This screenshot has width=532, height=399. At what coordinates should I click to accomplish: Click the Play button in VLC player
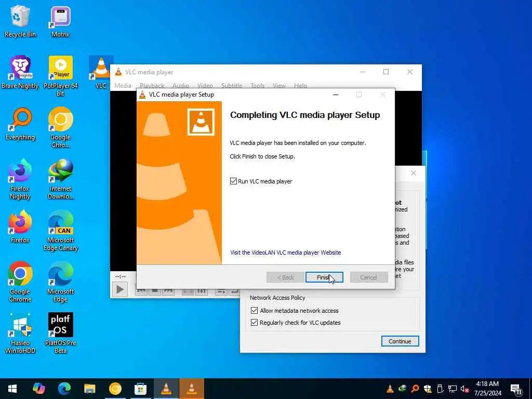pos(120,289)
